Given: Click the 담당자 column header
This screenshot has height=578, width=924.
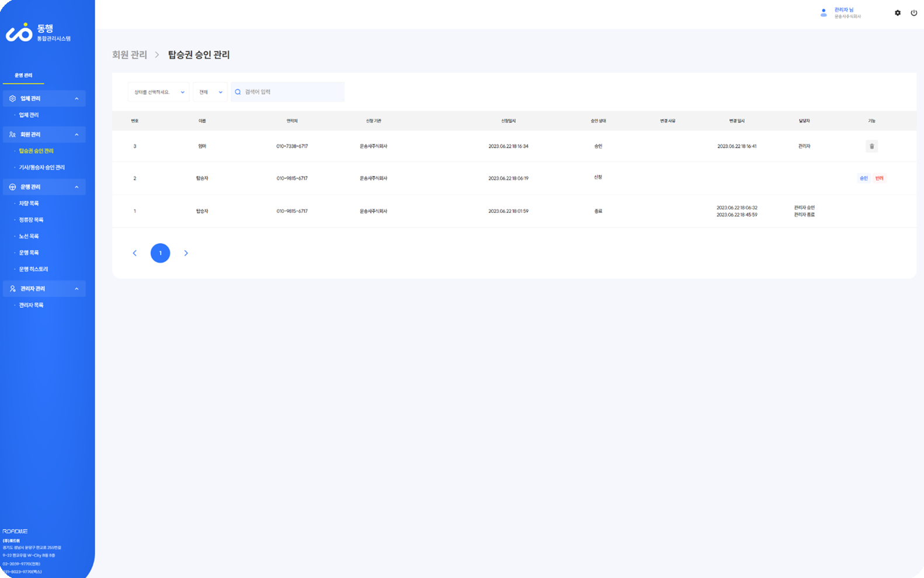Looking at the screenshot, I should click(x=804, y=121).
